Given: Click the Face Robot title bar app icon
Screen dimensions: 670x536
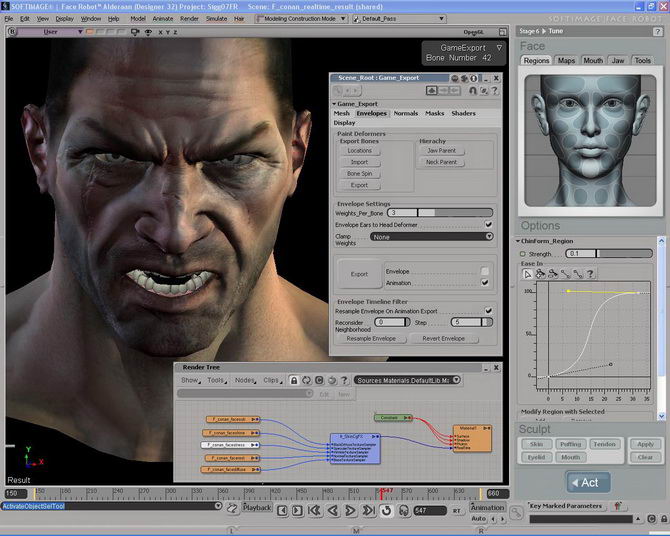Looking at the screenshot, I should coord(5,6).
